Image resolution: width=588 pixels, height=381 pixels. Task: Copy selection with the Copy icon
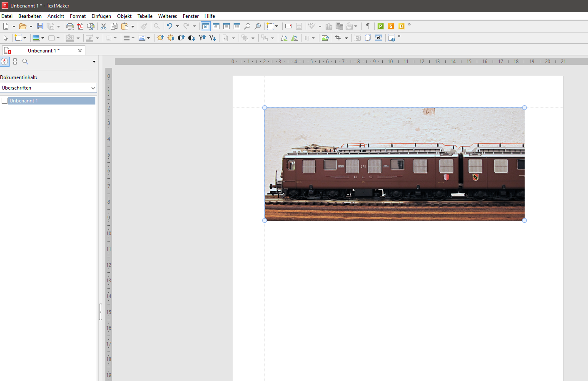pos(114,26)
